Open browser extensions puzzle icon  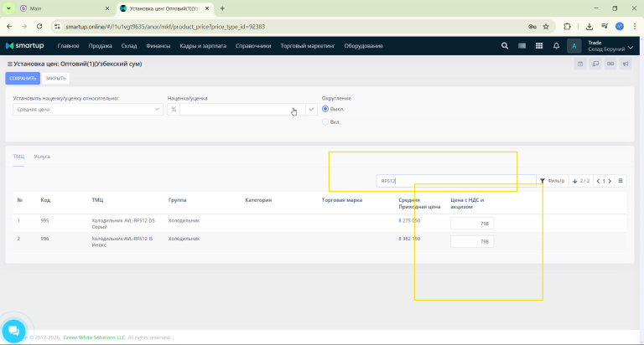pyautogui.click(x=567, y=27)
